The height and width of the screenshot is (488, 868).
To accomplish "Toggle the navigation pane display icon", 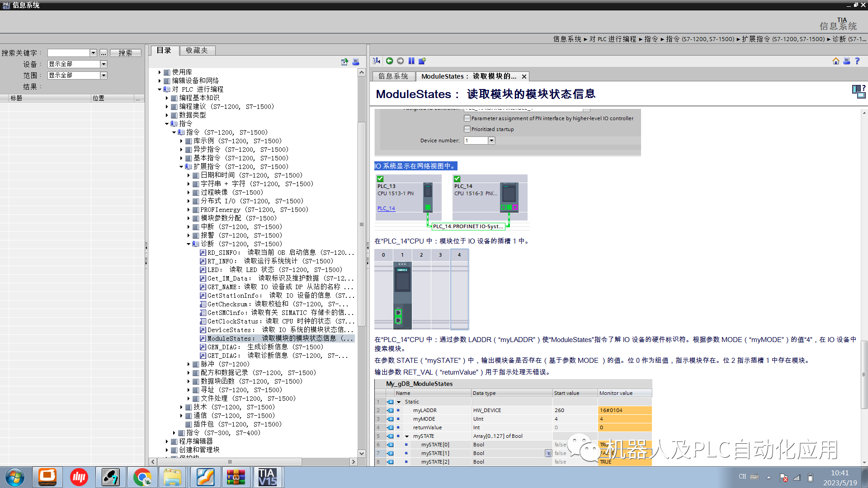I will point(377,61).
